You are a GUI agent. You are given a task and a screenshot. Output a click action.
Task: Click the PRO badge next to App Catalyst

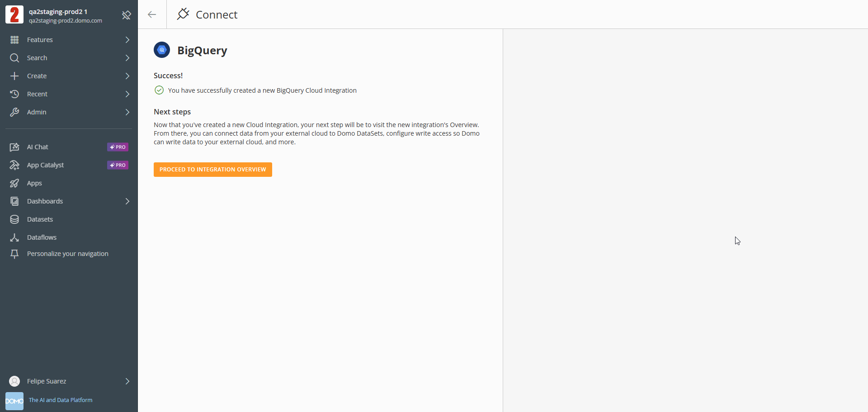[118, 165]
